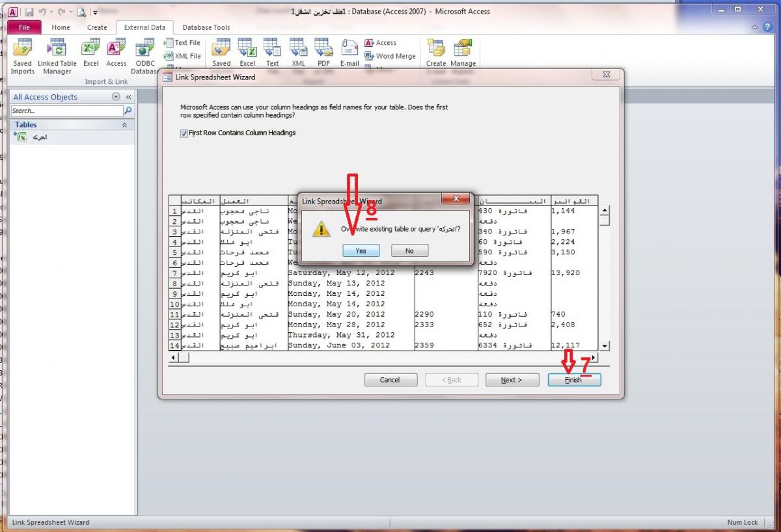
Task: Uncheck First Row Contains Column Headings
Action: (x=184, y=133)
